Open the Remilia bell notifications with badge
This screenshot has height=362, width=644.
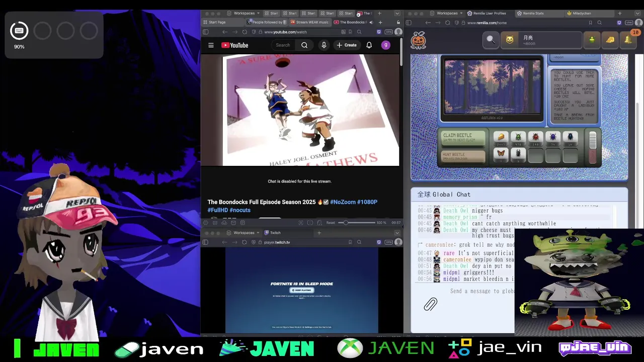pyautogui.click(x=628, y=40)
